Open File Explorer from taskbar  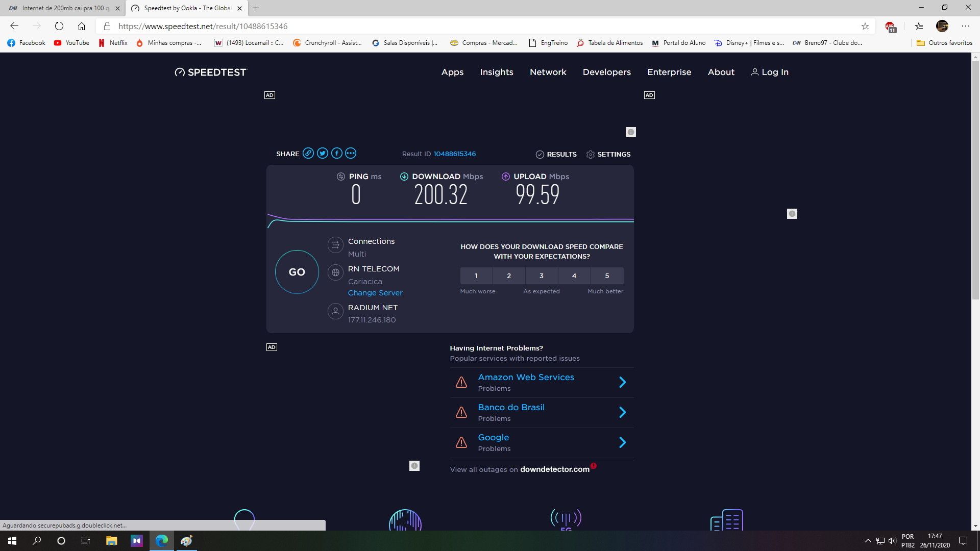[111, 541]
